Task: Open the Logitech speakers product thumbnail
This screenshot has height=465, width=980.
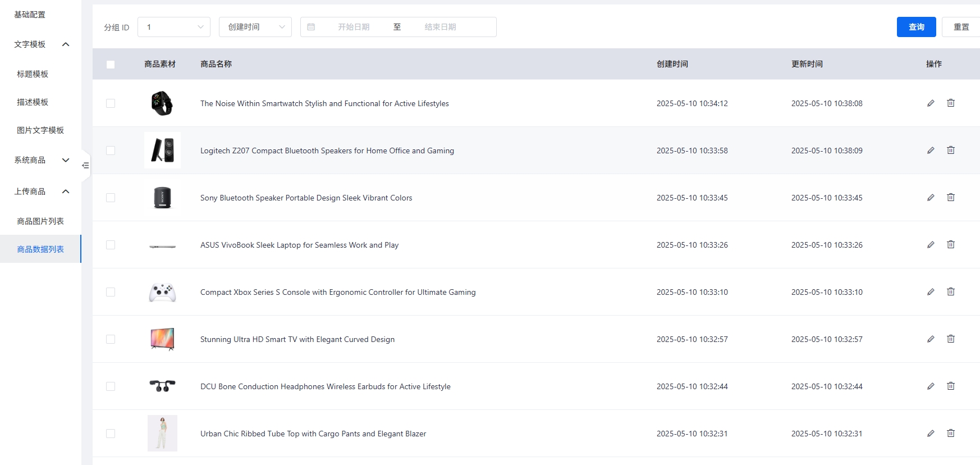Action: tap(162, 151)
